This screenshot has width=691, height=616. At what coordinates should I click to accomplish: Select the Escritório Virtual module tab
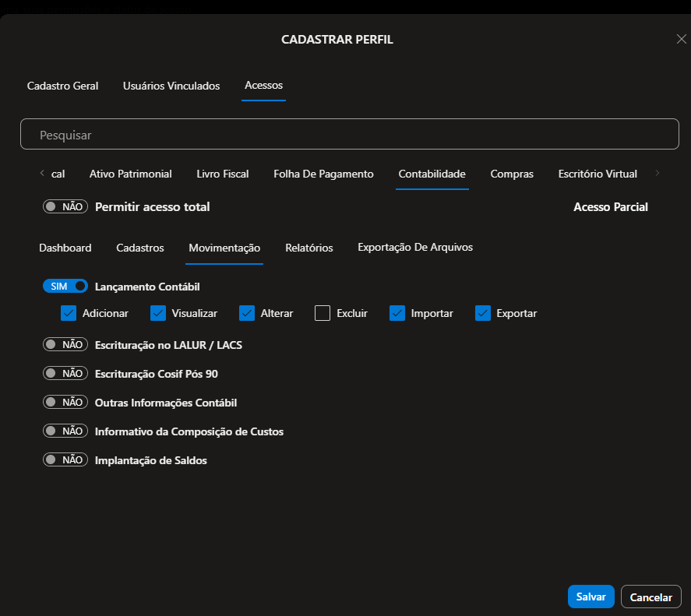[x=598, y=174]
